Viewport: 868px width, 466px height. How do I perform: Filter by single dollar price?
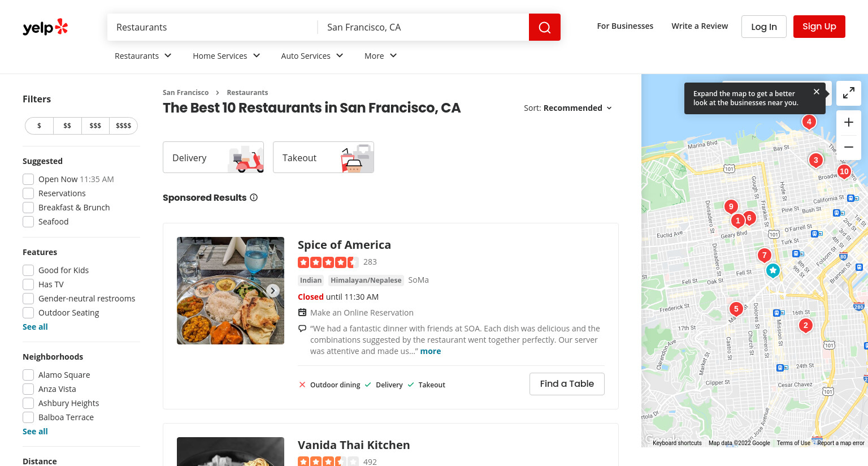tap(39, 126)
